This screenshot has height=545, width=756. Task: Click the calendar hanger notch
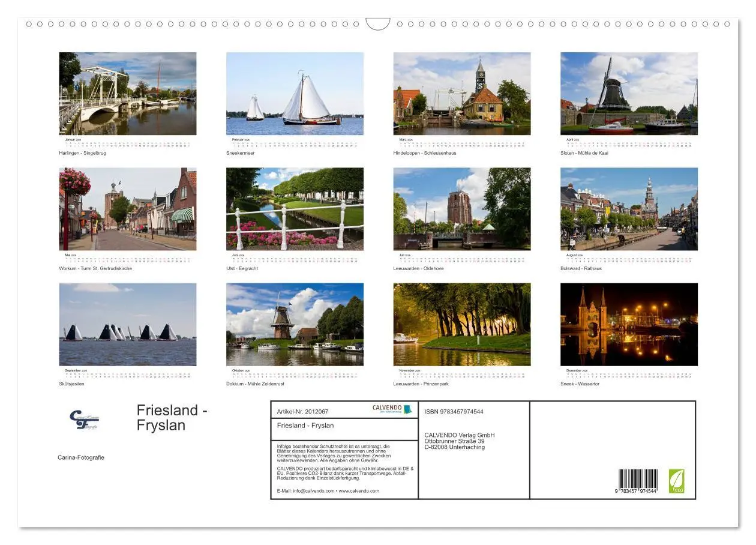[377, 23]
